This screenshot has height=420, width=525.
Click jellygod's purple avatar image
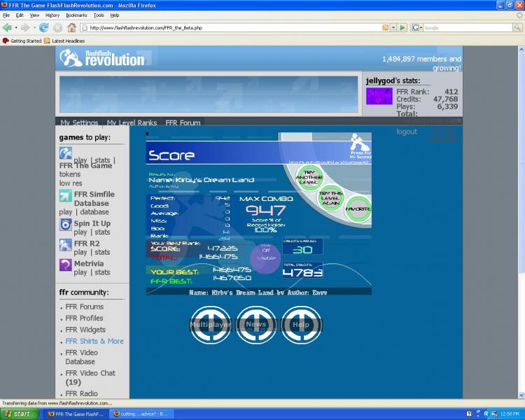379,97
